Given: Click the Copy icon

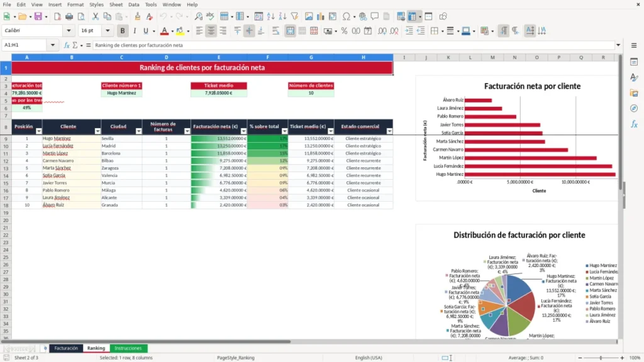Looking at the screenshot, I should (x=107, y=16).
